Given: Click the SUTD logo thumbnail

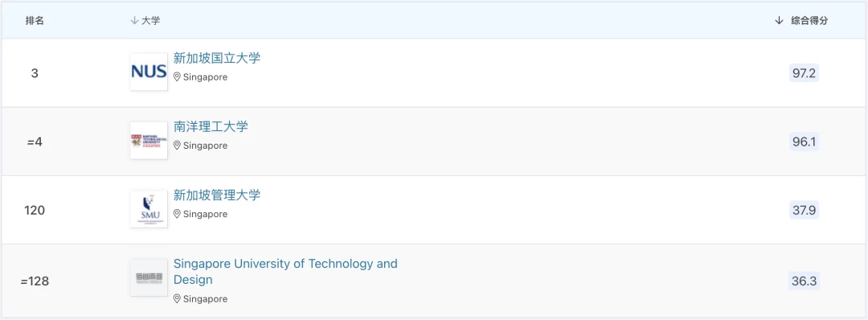Looking at the screenshot, I should (x=149, y=277).
